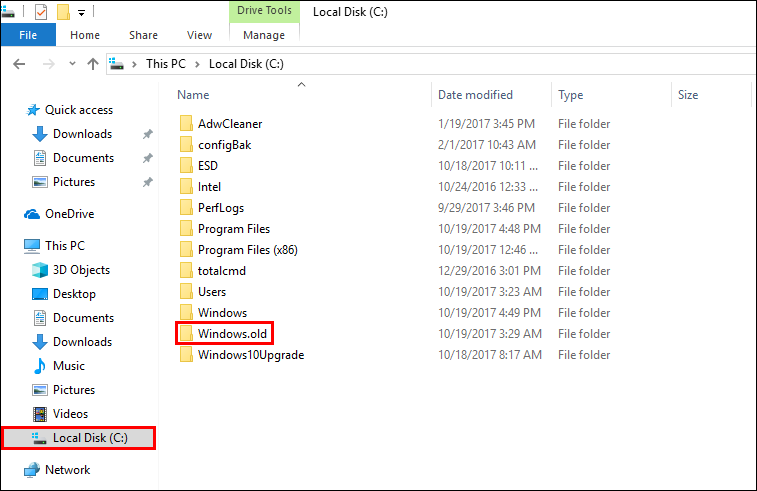Open Downloads under This PC
The width and height of the screenshot is (757, 491).
(x=82, y=342)
